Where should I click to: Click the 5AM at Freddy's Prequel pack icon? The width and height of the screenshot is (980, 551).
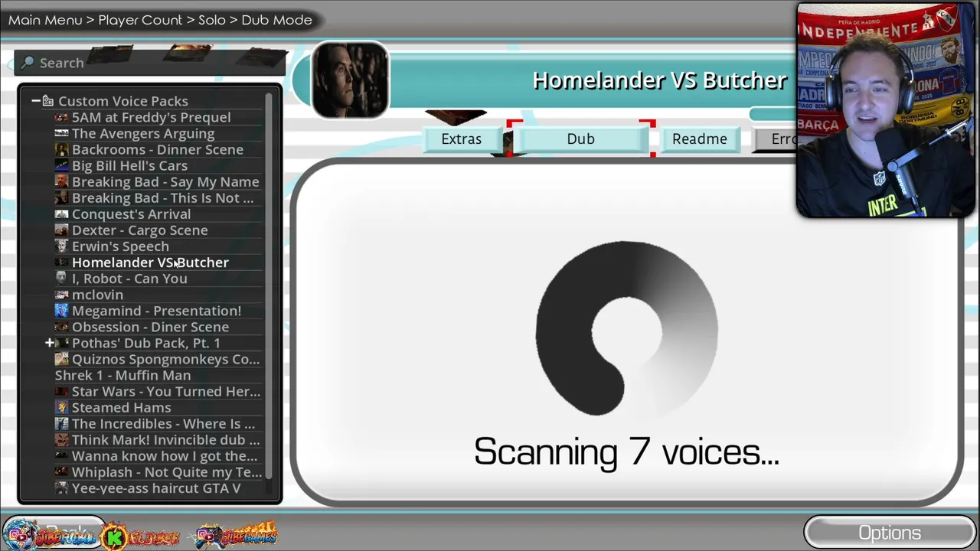[x=61, y=117]
